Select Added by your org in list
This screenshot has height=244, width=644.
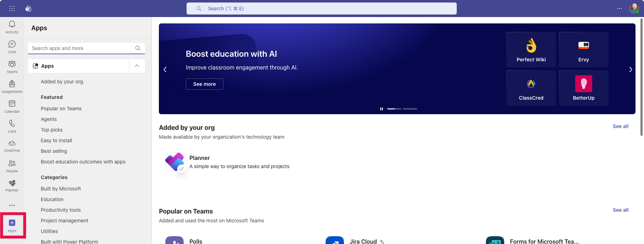[62, 82]
